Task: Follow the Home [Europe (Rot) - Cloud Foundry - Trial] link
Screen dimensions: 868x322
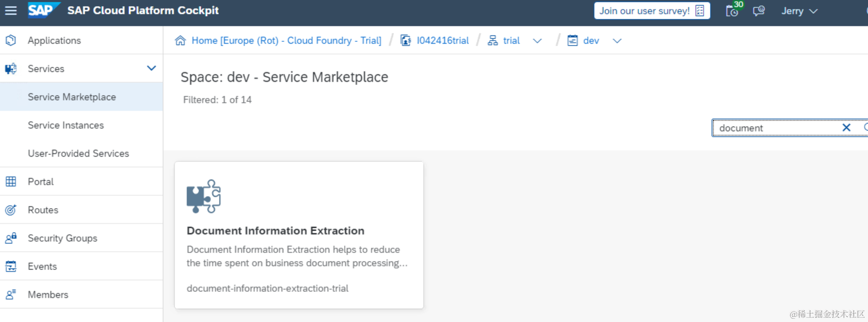Action: point(286,40)
